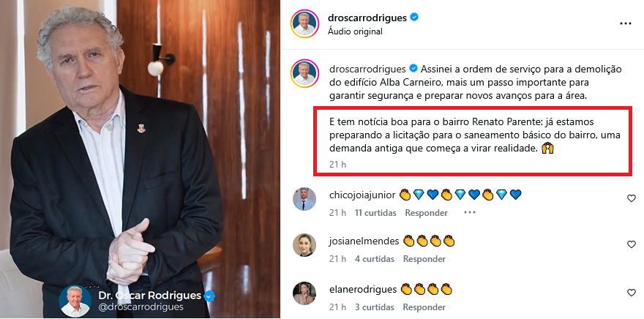
Task: Reply to elanerodrigues's comment
Action: click(424, 307)
